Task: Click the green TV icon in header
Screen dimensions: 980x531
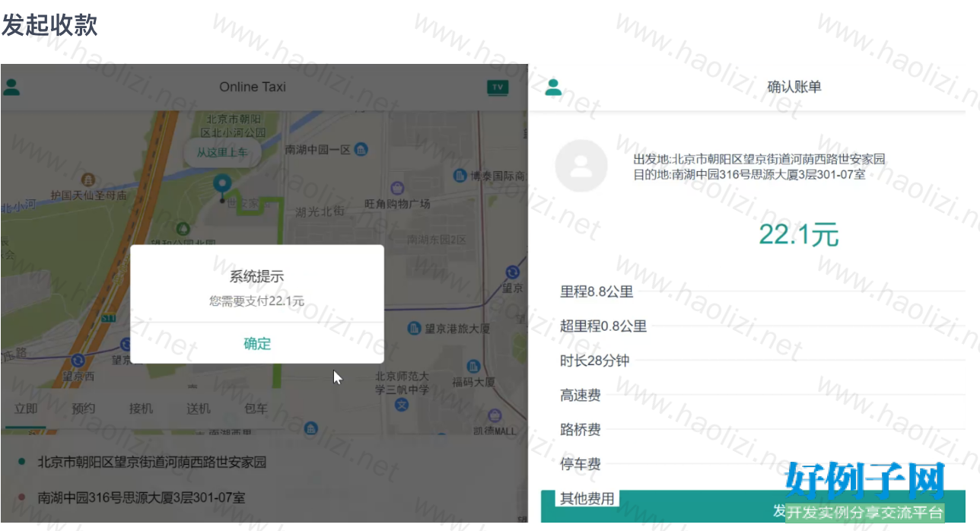Action: tap(498, 87)
